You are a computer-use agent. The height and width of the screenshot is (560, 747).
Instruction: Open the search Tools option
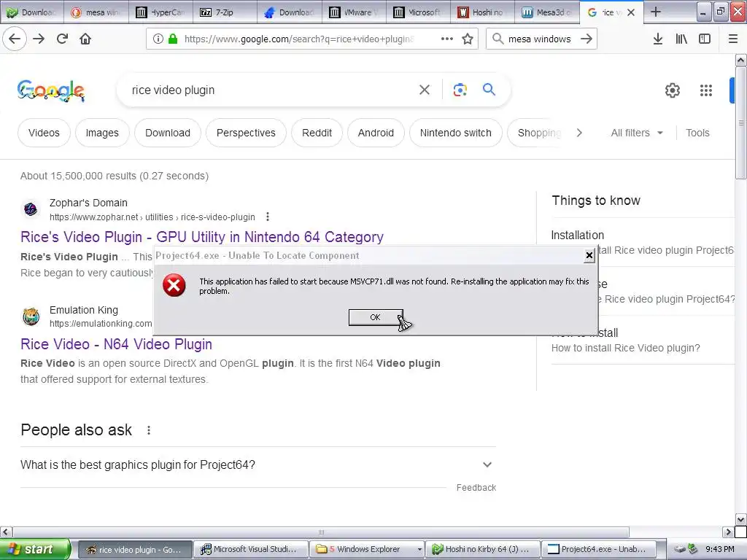point(697,133)
